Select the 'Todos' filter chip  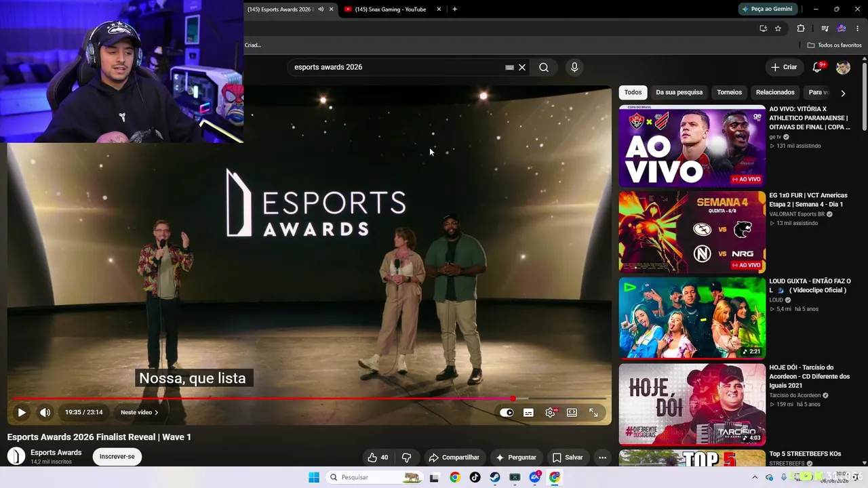click(x=633, y=92)
